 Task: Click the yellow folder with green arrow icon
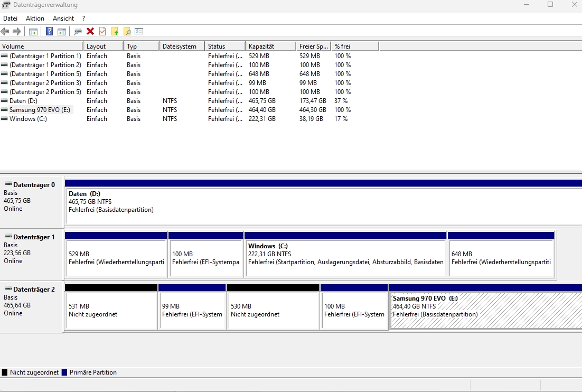(115, 32)
